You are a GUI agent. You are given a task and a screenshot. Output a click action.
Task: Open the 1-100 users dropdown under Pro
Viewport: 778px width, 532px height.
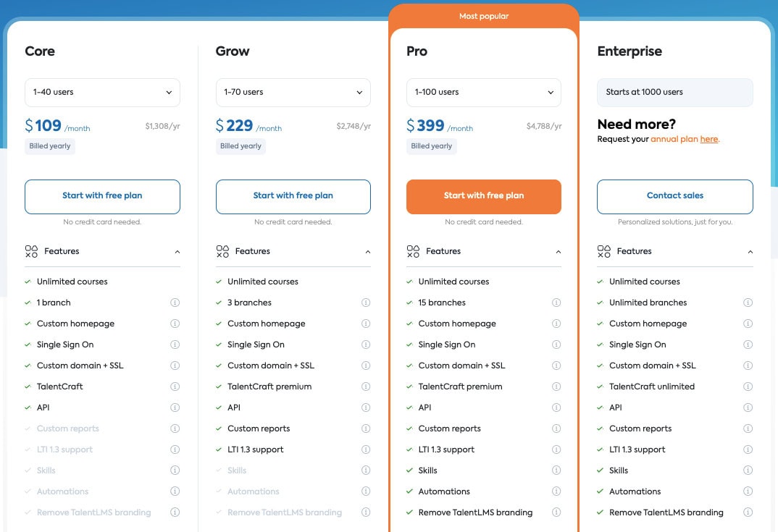point(483,93)
